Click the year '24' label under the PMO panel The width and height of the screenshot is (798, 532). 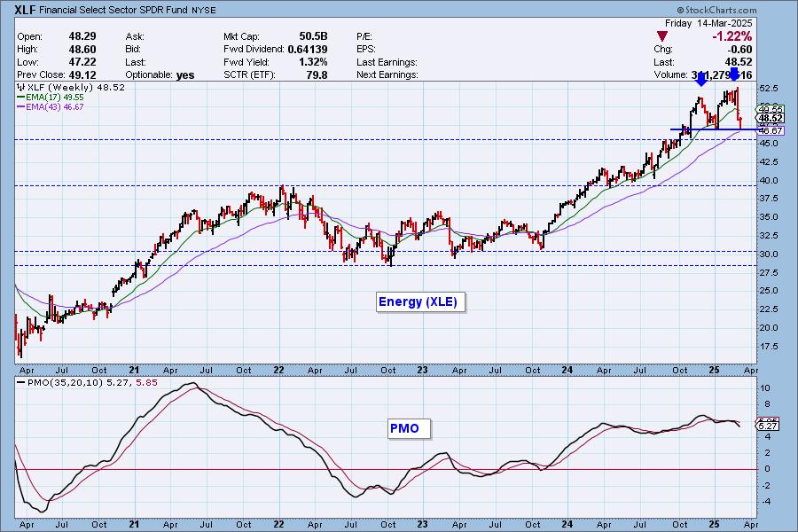point(567,524)
